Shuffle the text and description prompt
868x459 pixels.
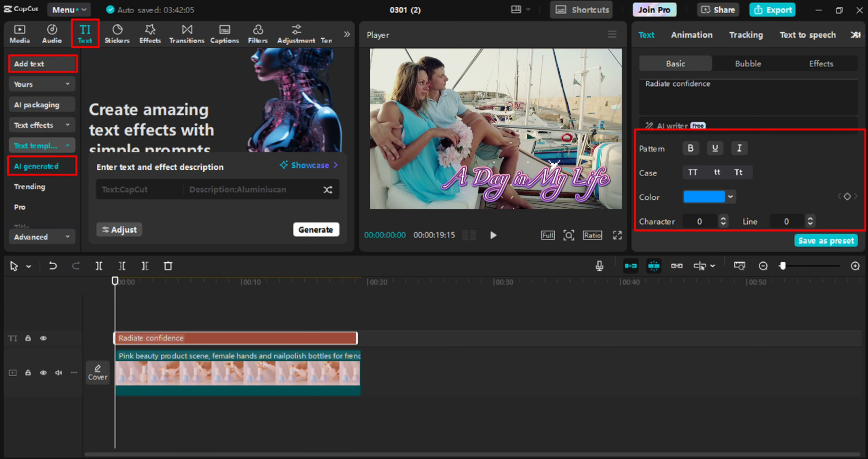pos(328,189)
